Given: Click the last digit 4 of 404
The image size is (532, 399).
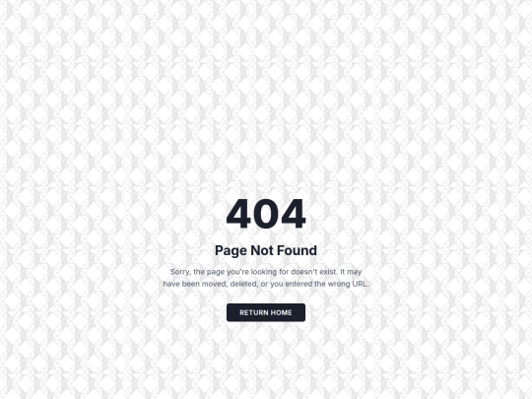Looking at the screenshot, I should point(294,214).
